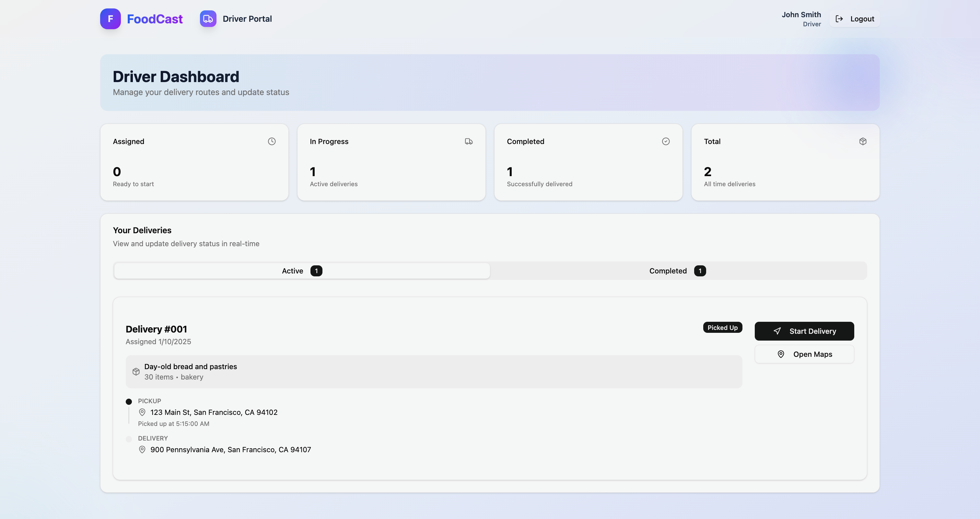Click the John Smith driver profile name

801,15
